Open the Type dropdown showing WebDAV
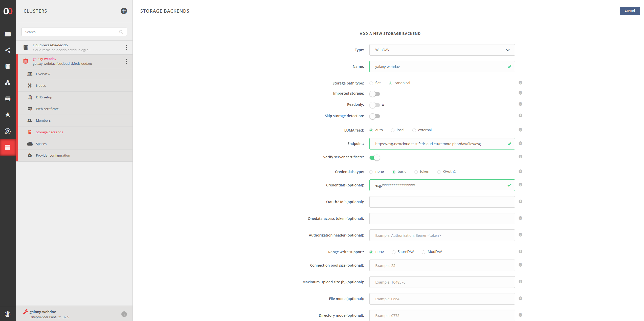Screen dimensions: 644x321 442,50
